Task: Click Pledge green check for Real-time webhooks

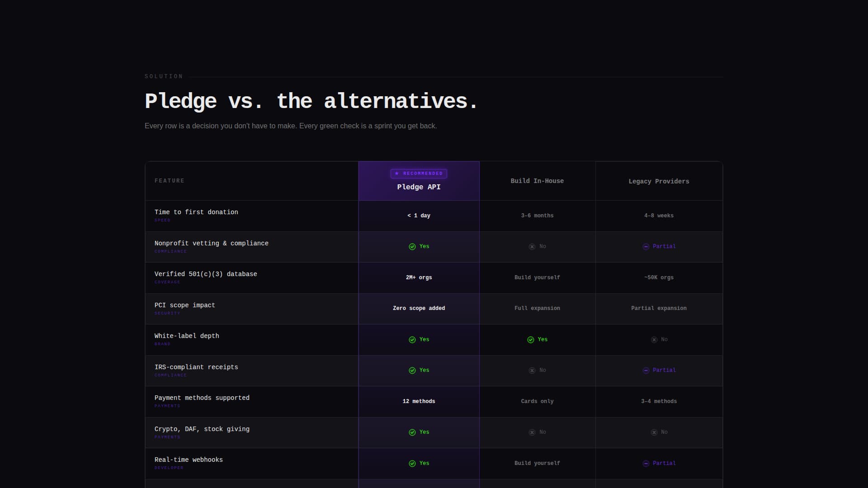Action: pos(412,464)
